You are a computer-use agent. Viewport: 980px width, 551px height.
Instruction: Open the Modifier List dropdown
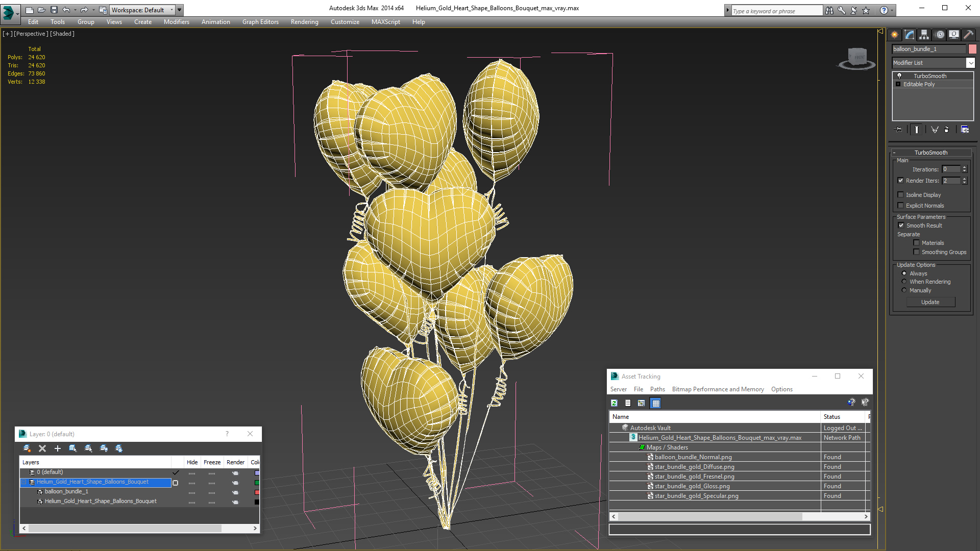tap(970, 63)
